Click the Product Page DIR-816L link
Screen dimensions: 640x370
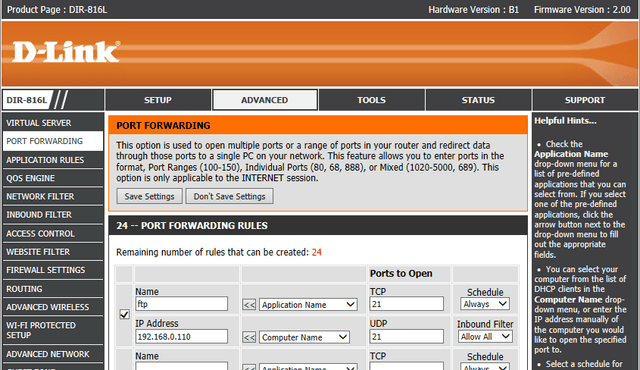click(x=57, y=9)
